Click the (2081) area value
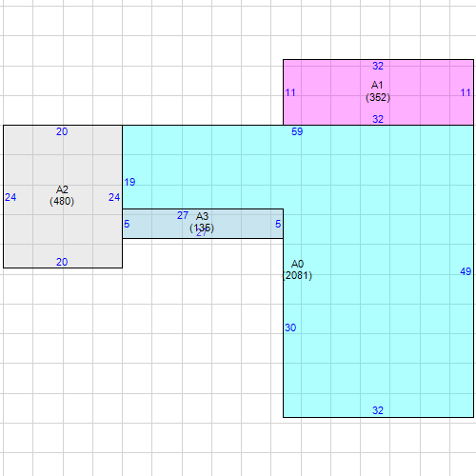The height and width of the screenshot is (476, 476). click(297, 275)
